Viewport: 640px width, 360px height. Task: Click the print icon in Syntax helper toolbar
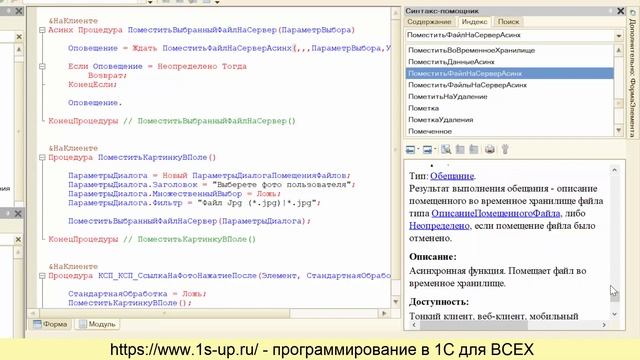[x=490, y=149]
